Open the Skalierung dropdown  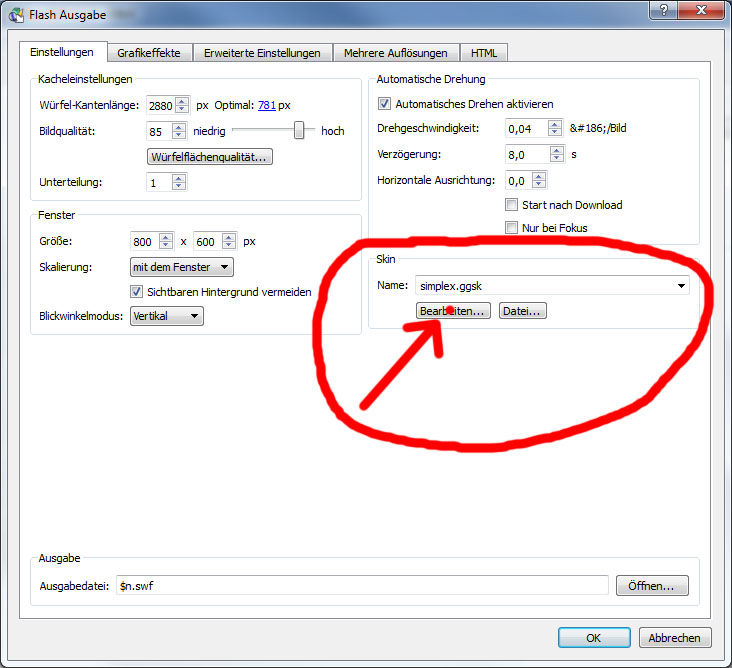pyautogui.click(x=182, y=267)
